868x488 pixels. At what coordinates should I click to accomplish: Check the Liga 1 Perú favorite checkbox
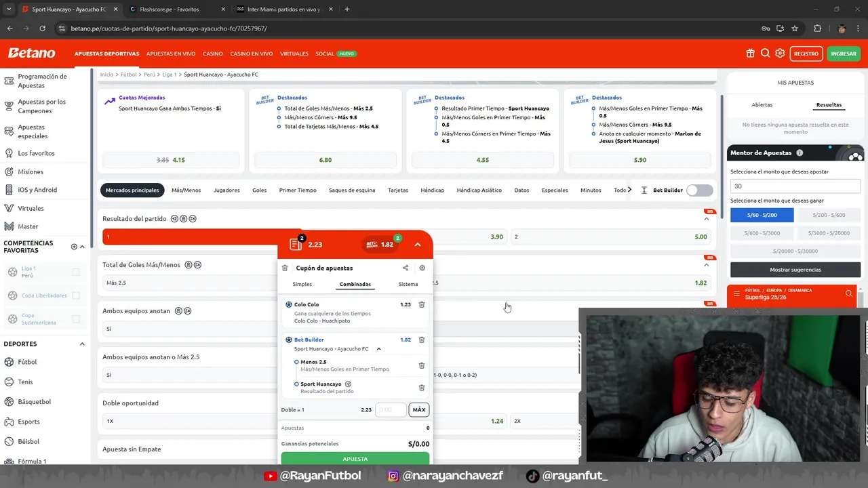(x=76, y=272)
